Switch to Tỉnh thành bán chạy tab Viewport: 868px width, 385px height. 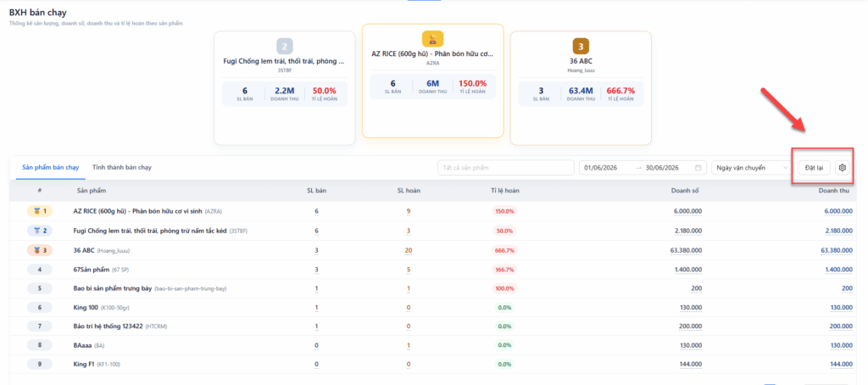tap(122, 167)
